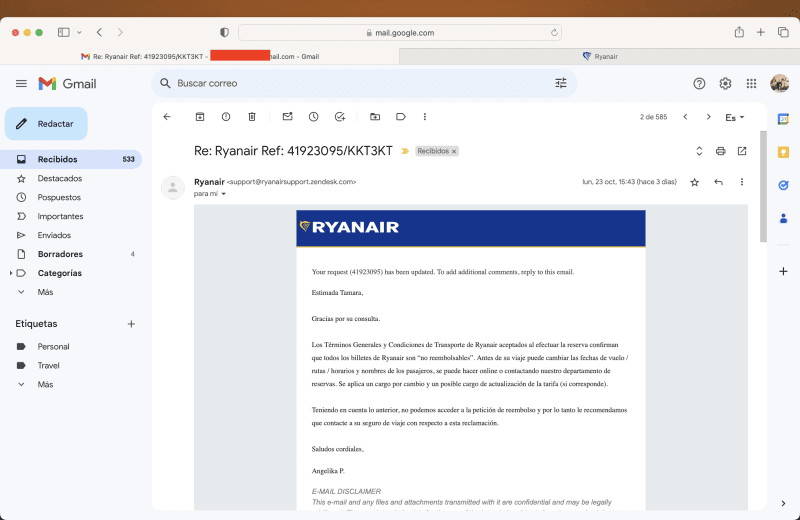Select the Gmail Ryanair Ref browser tab
Image resolution: width=800 pixels, height=520 pixels.
click(x=199, y=56)
